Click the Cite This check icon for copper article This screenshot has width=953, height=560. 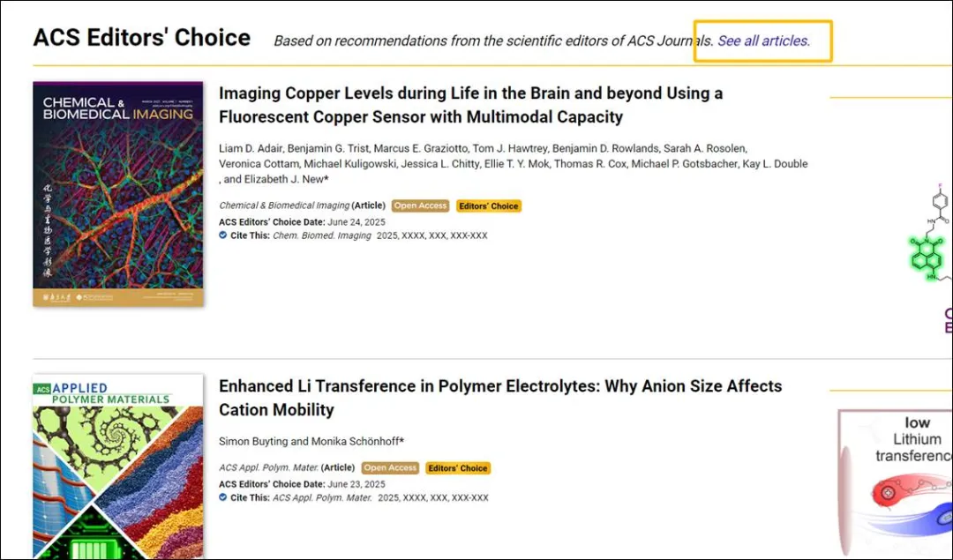coord(223,235)
